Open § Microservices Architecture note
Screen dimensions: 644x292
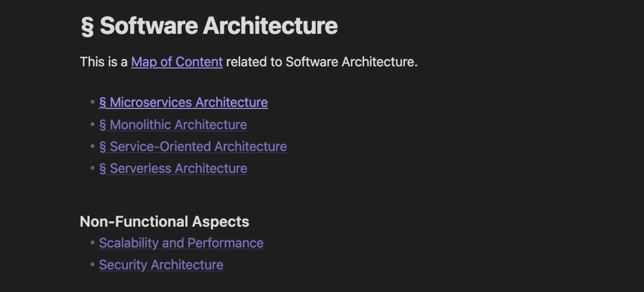coord(183,102)
